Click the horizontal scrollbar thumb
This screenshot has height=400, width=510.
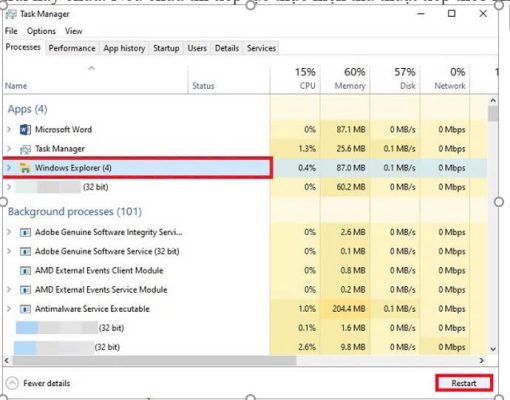point(154,360)
